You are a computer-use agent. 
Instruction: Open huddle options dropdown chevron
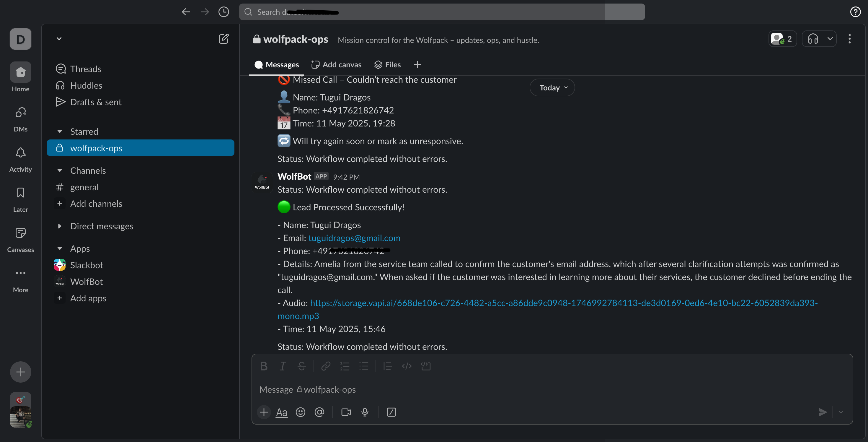click(830, 39)
